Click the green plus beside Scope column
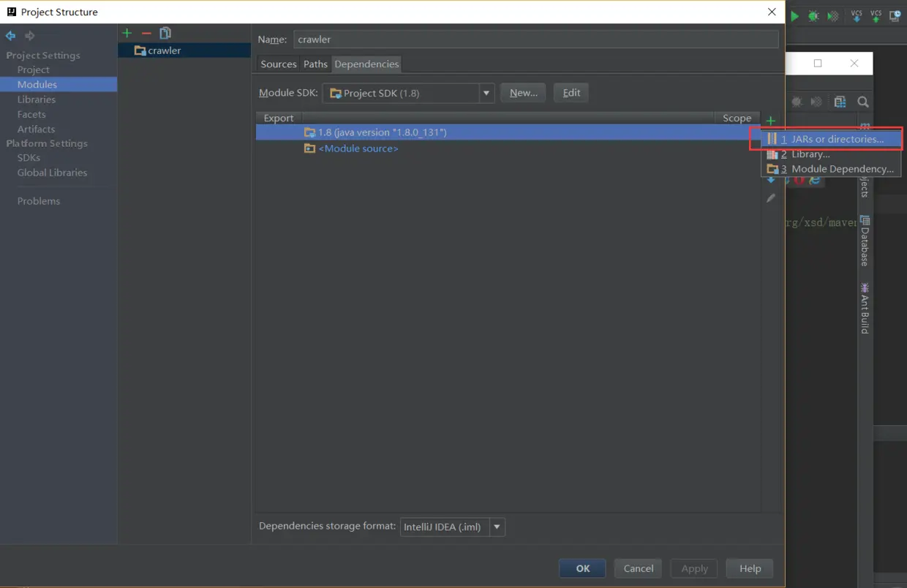This screenshot has width=907, height=588. pos(770,121)
